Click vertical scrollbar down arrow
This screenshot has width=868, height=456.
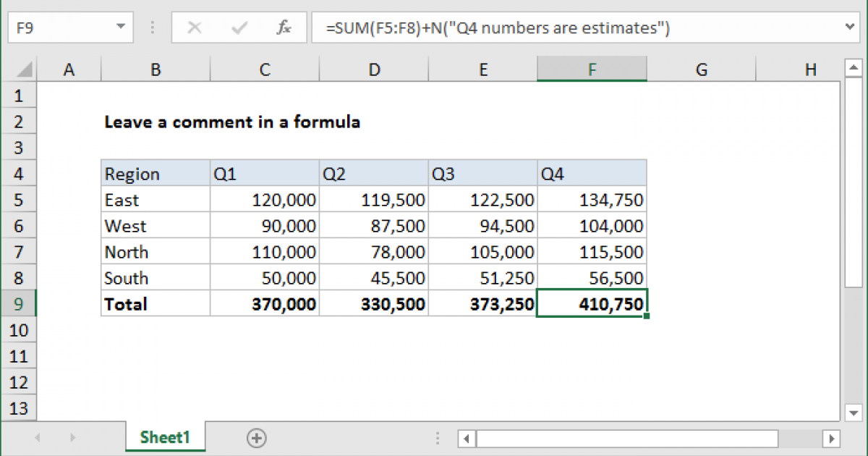pos(852,412)
